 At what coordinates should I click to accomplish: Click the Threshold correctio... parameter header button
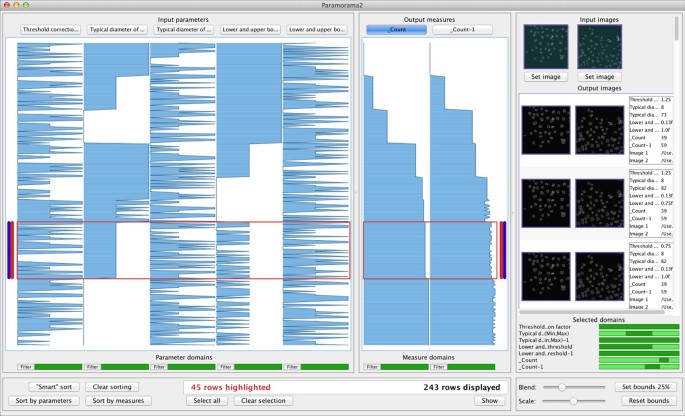click(51, 30)
